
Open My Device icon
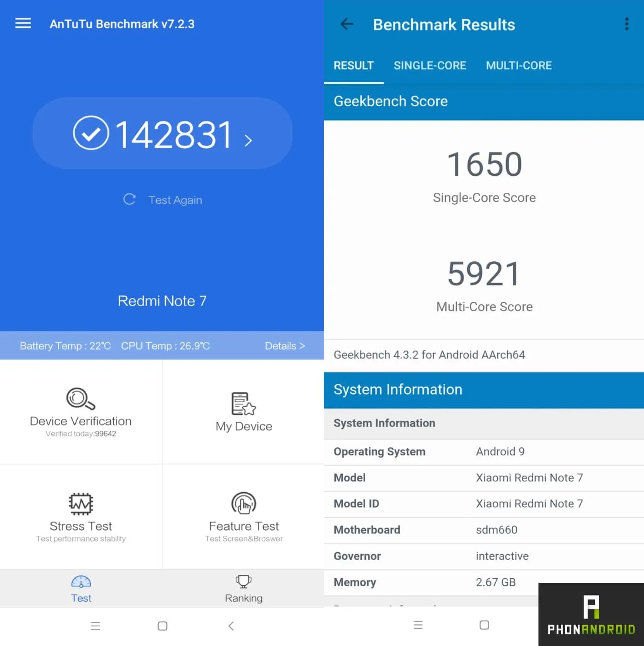243,404
